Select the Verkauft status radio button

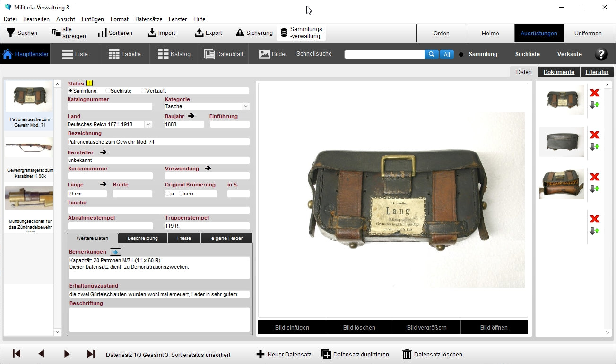pyautogui.click(x=143, y=91)
